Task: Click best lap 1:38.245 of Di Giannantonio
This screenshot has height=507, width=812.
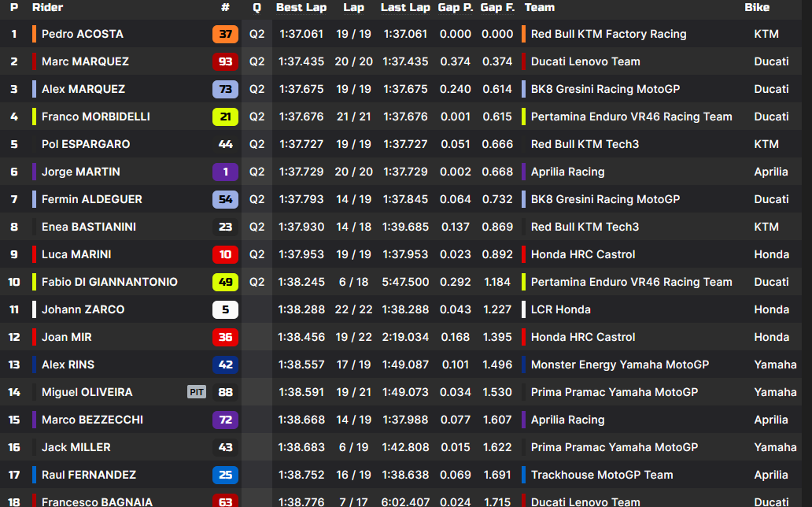Action: (301, 282)
